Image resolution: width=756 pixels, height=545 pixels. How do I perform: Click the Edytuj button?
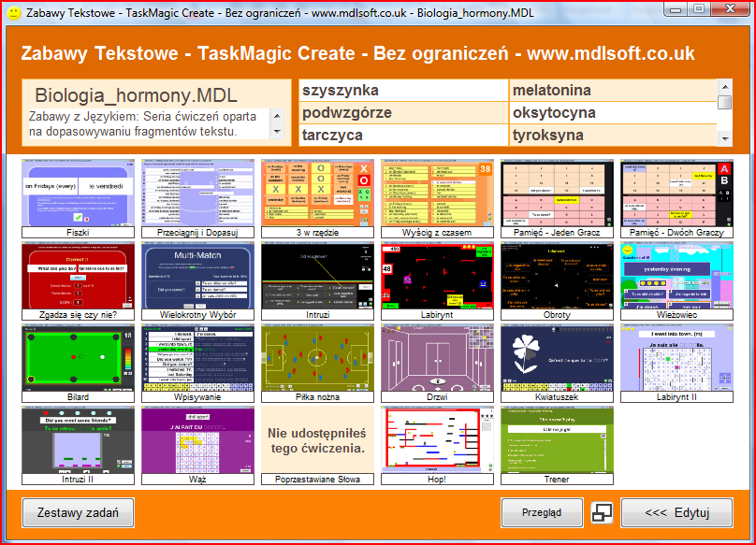(676, 512)
